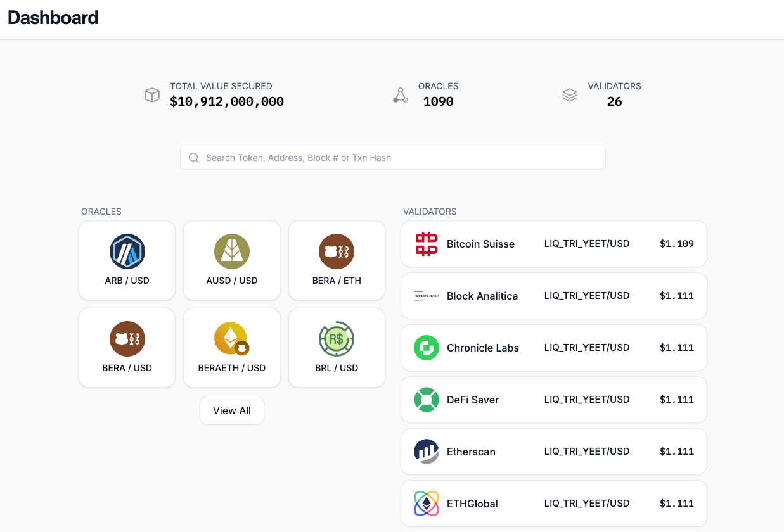This screenshot has width=784, height=532.
Task: Click the validators stacked layers icon
Action: [x=570, y=95]
